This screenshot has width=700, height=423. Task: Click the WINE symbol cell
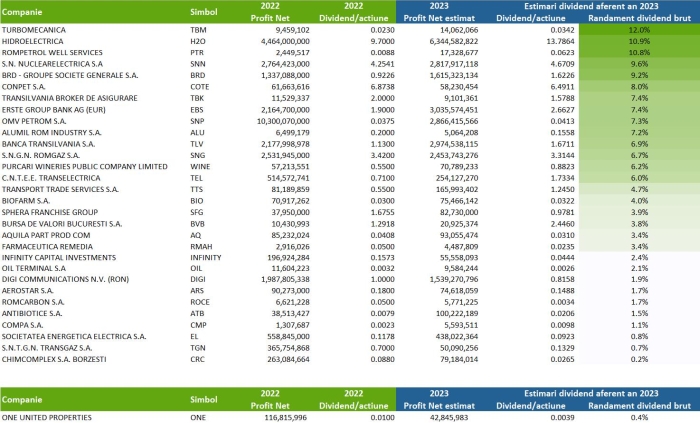pos(200,166)
